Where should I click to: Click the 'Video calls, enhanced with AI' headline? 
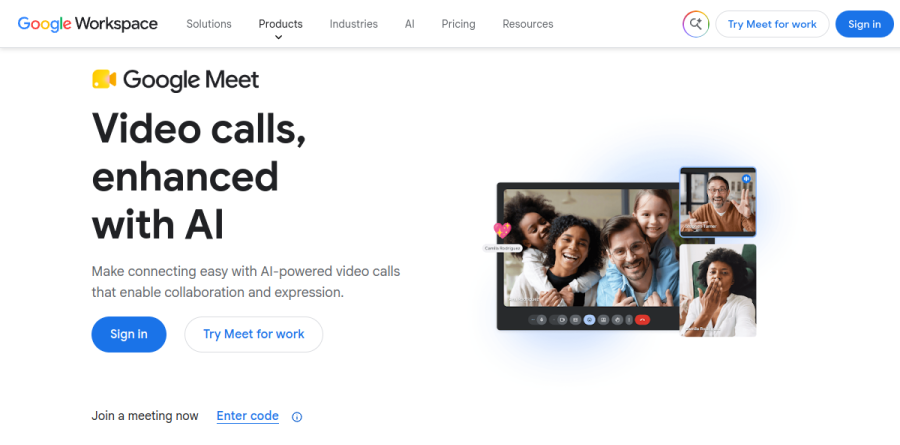[x=199, y=176]
